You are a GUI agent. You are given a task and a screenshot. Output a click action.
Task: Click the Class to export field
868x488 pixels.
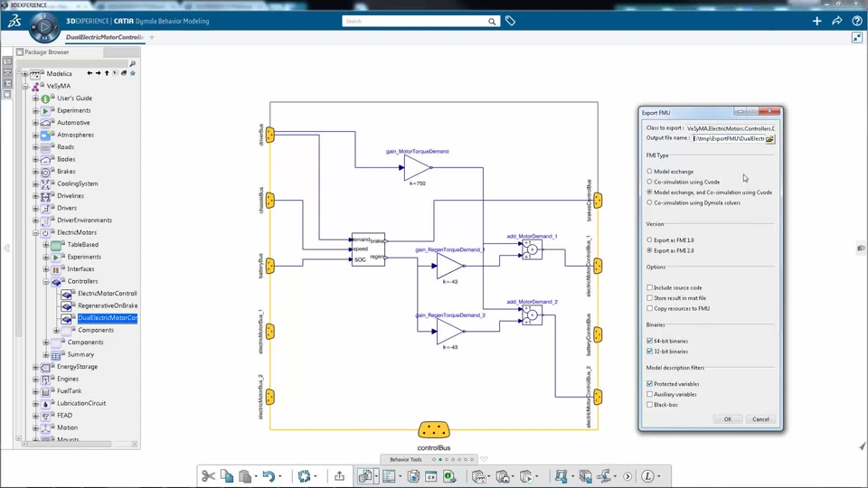731,128
